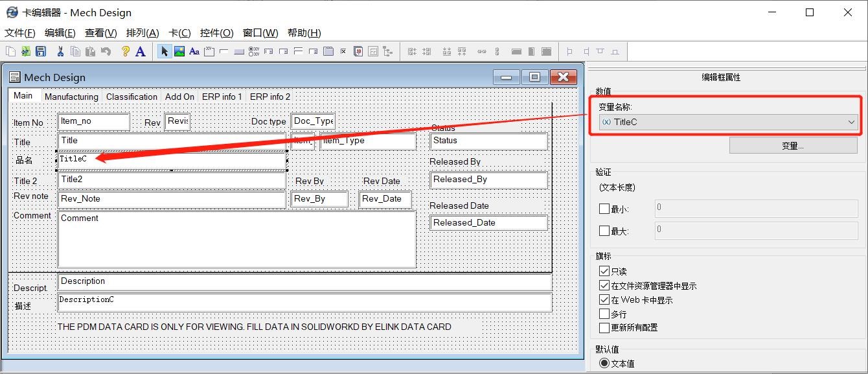Viewport: 868px width, 374px height.
Task: Select the DescriptionC edit field
Action: [304, 302]
